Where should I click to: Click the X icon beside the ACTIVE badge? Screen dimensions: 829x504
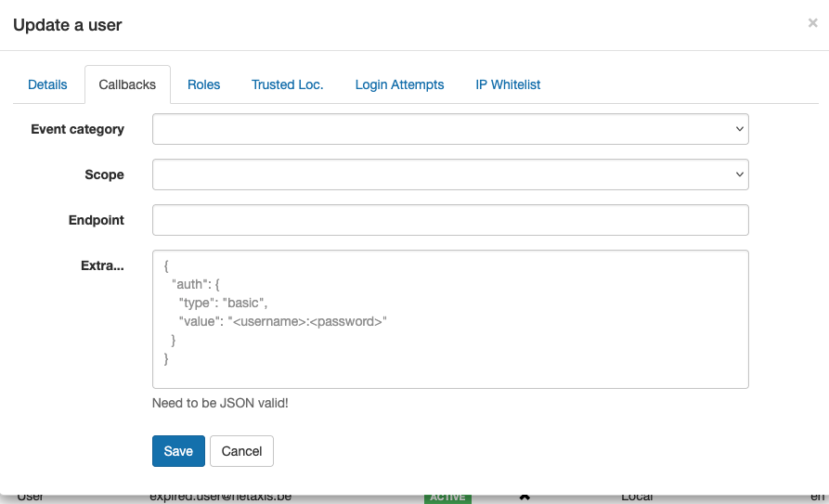pyautogui.click(x=525, y=498)
